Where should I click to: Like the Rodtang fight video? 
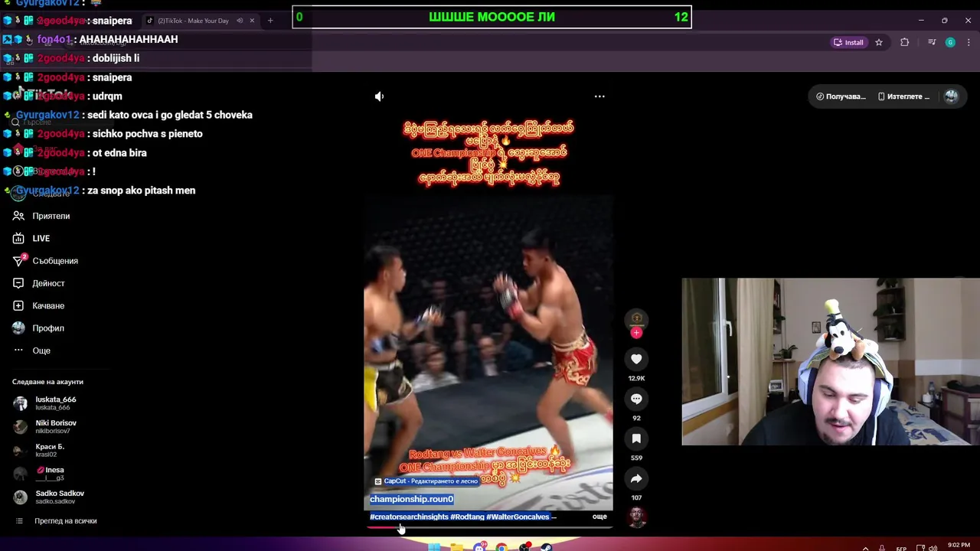click(x=636, y=359)
